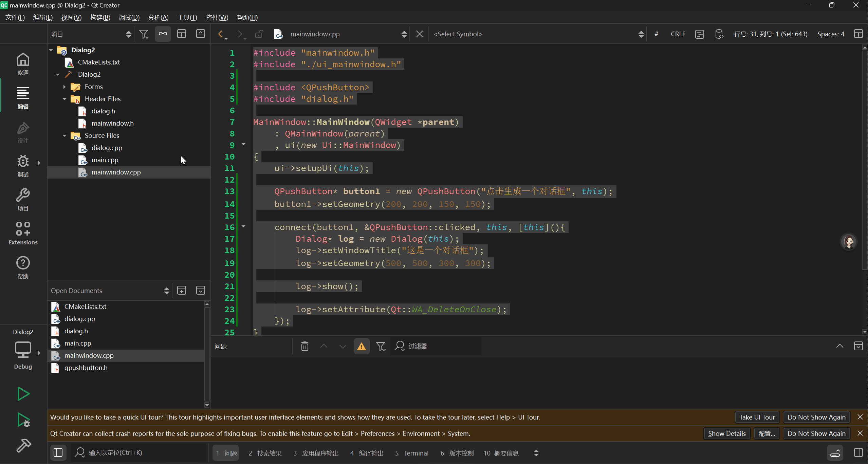The width and height of the screenshot is (868, 464).
Task: Open the project tree filter funnel
Action: pyautogui.click(x=144, y=34)
